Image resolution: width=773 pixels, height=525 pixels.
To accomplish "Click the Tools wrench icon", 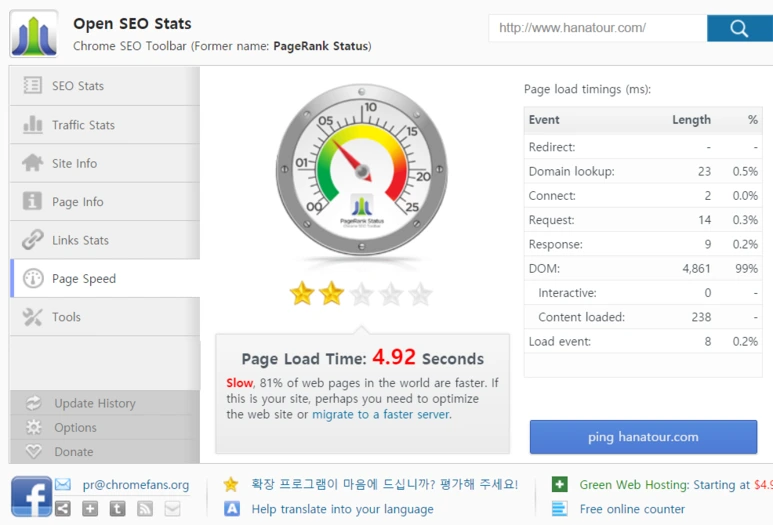I will (33, 317).
